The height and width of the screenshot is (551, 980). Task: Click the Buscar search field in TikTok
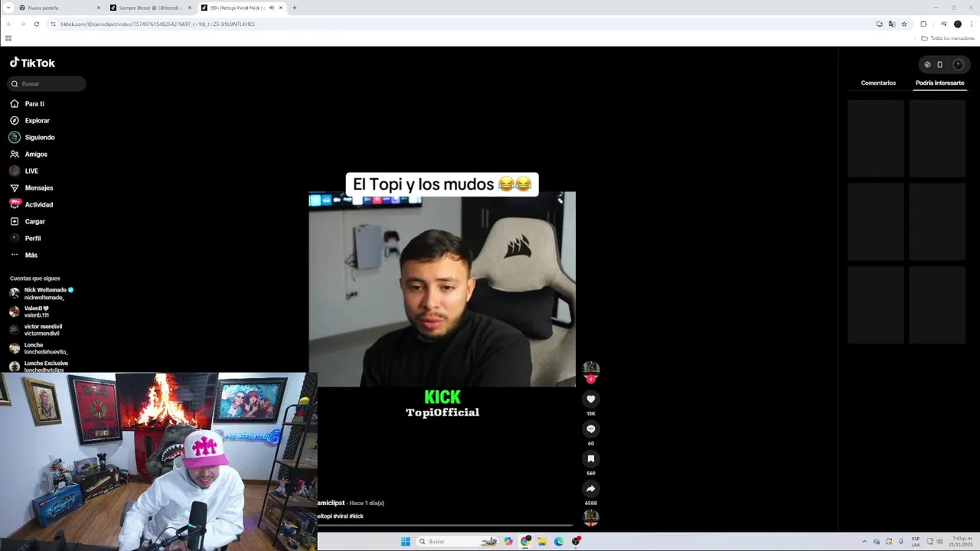(x=47, y=83)
